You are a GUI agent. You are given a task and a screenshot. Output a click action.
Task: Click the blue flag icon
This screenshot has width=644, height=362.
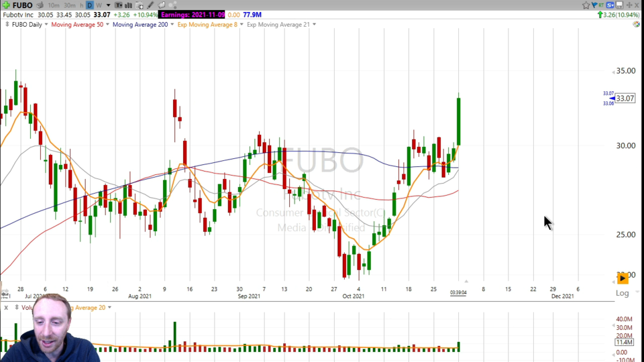(x=594, y=5)
